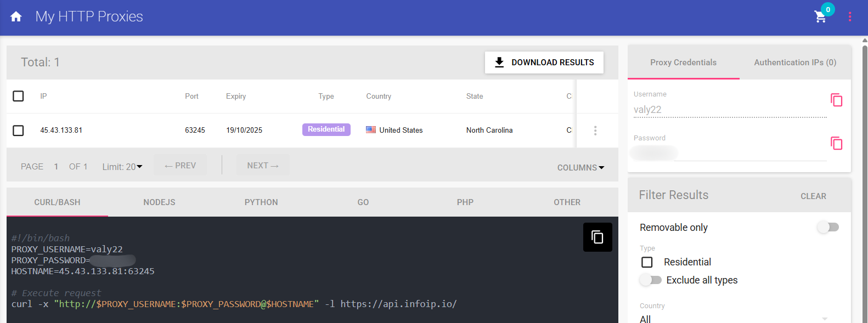Enable the Removable only toggle
868x323 pixels.
[x=828, y=227]
